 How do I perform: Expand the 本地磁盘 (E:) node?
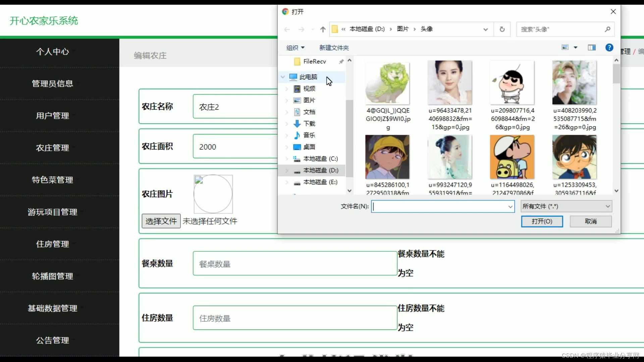coord(286,182)
